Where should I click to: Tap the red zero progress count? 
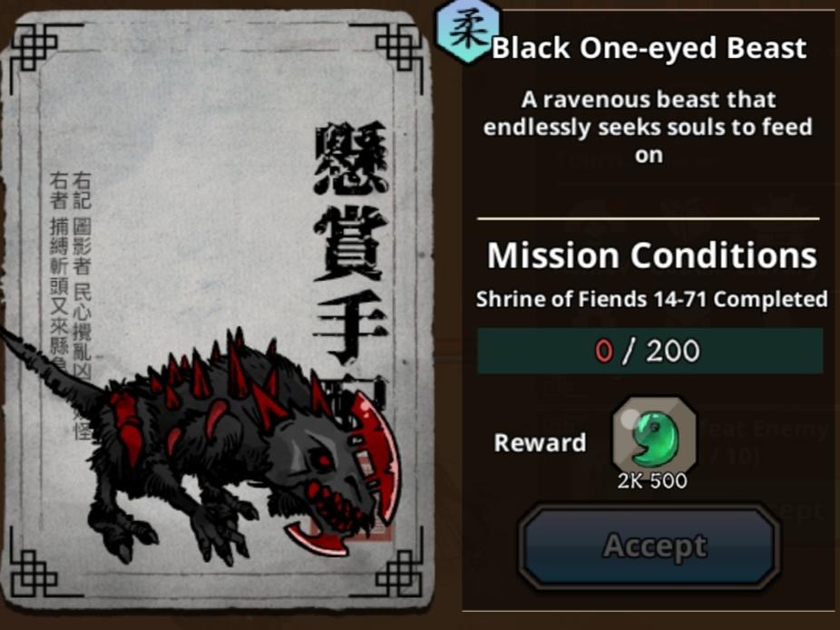click(604, 351)
